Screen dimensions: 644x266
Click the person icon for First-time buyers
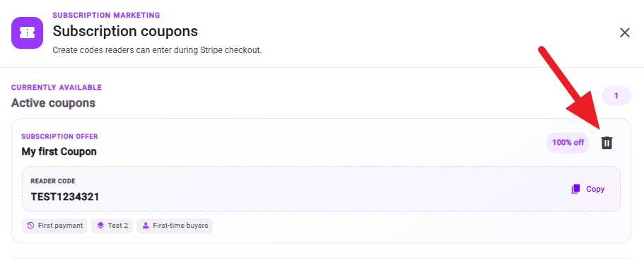point(146,226)
